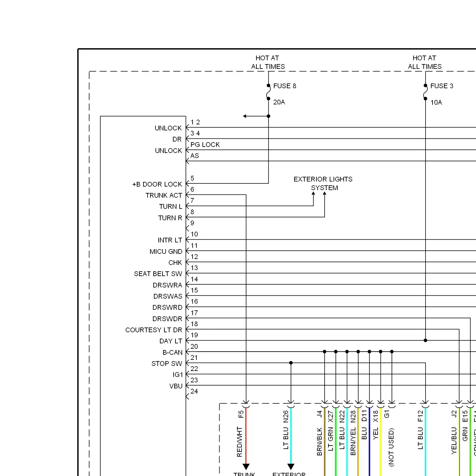Click the DAY LT terminal label
The image size is (476, 476).
[171, 341]
